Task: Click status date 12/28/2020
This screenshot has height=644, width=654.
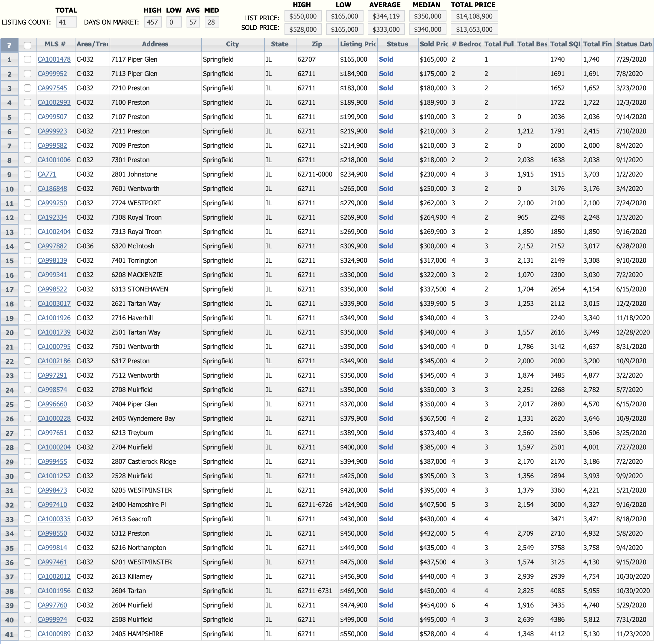Action: [633, 332]
